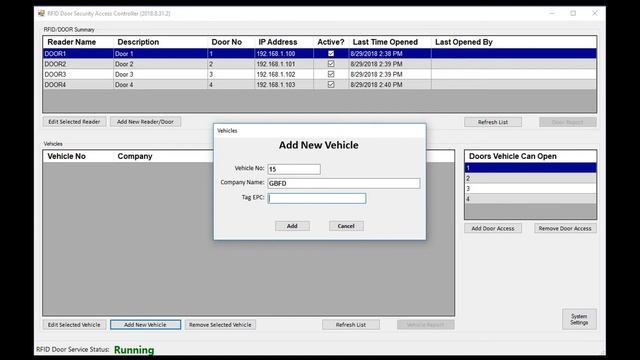Select DOOR3 reader name cell
Viewport: 640px width, 360px height.
(x=78, y=74)
